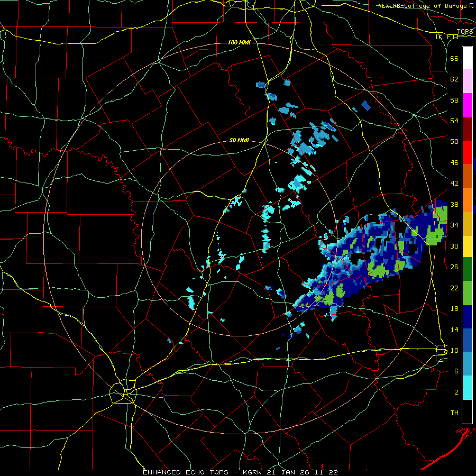Click legend value '66'
Screen dimensions: 476x476
(x=454, y=58)
